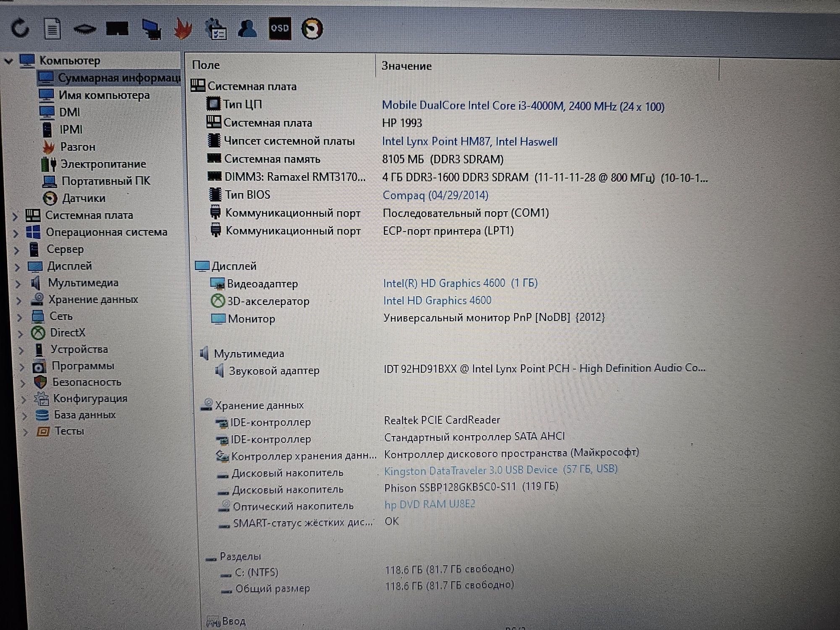Select the C: (NTFS) partition row
The height and width of the screenshot is (630, 840).
[367, 571]
